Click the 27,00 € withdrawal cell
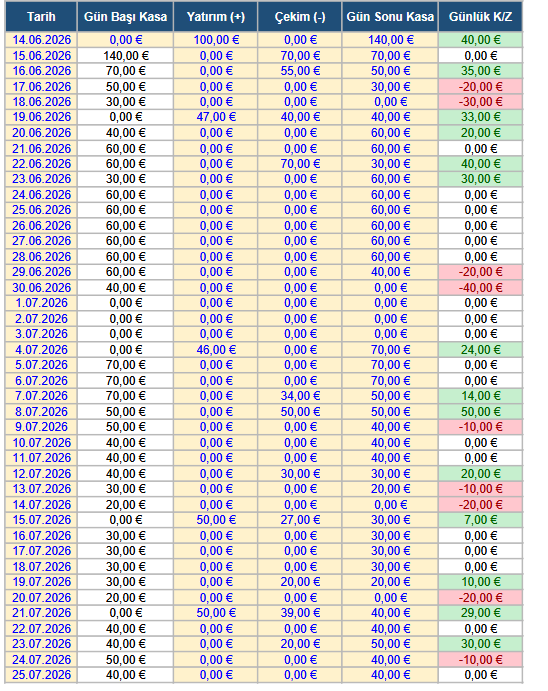This screenshot has height=691, width=548. (300, 520)
